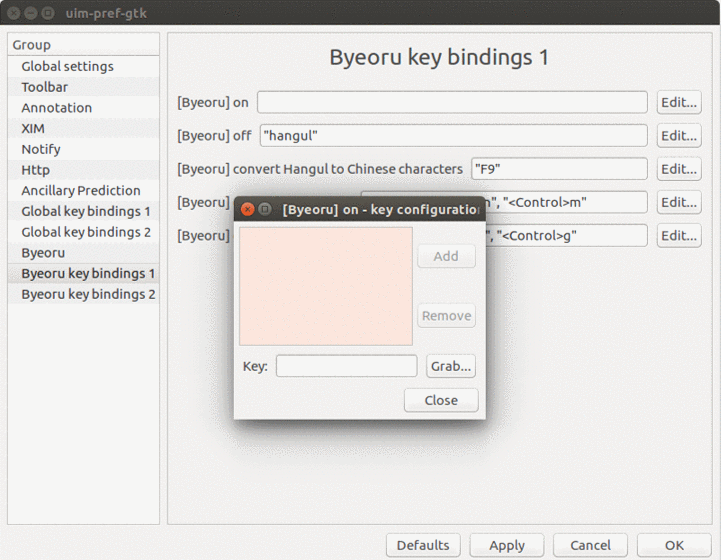
Task: Open Global settings group
Action: pyautogui.click(x=67, y=66)
